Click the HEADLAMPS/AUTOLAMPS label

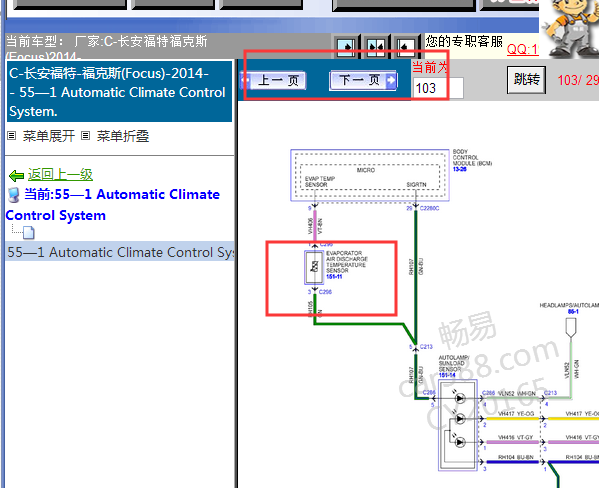click(569, 305)
